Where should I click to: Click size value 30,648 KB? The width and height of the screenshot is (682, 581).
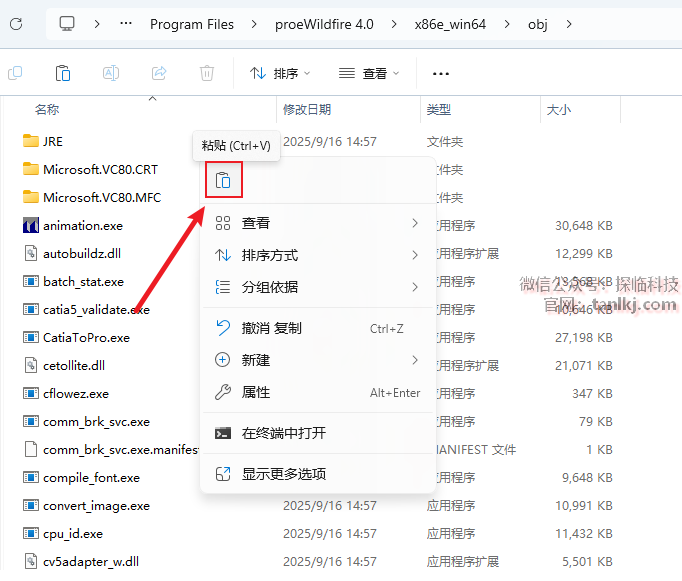pos(584,226)
